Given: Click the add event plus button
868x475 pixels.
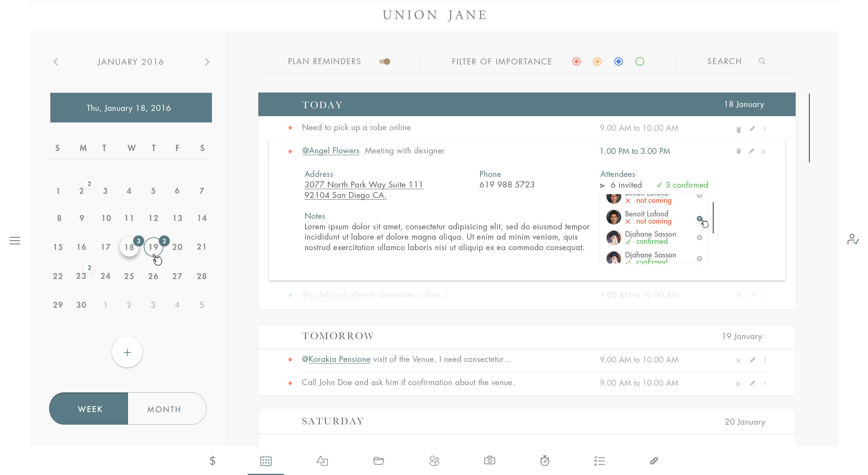Looking at the screenshot, I should pyautogui.click(x=127, y=352).
